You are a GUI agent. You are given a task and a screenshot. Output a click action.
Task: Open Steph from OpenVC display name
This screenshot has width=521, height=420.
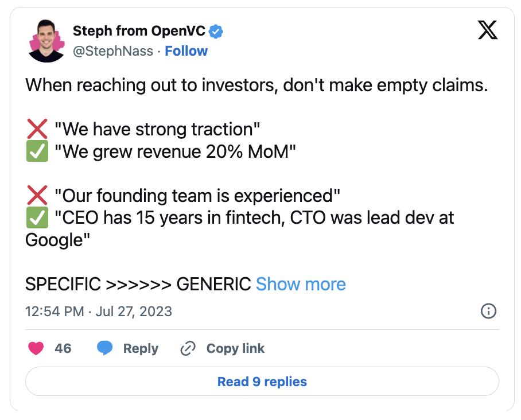[139, 31]
